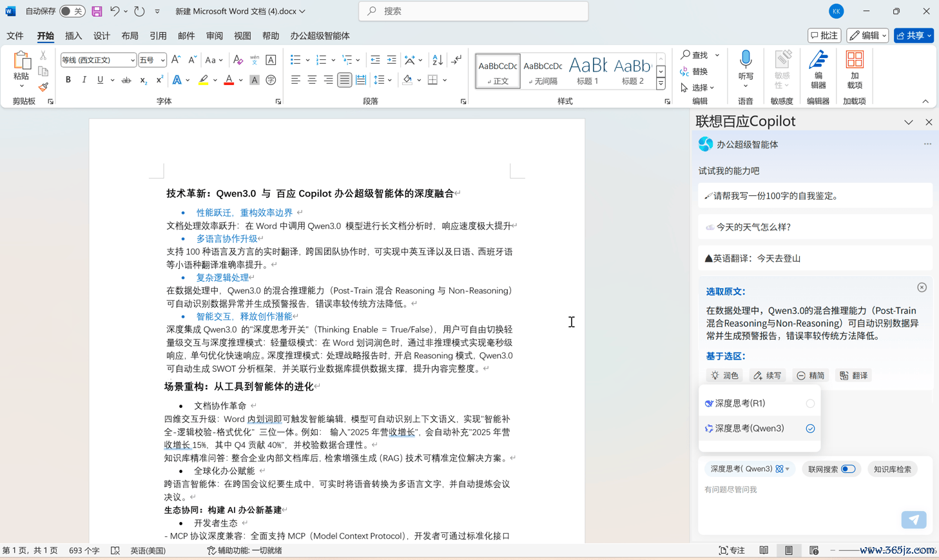Viewport: 939px width, 560px height.
Task: Center align text with the alignment icon
Action: 312,80
